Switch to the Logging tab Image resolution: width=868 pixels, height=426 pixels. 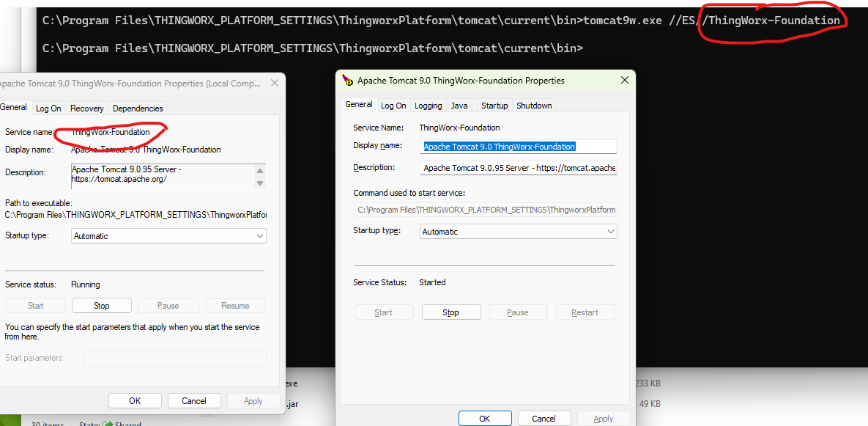[x=428, y=106]
